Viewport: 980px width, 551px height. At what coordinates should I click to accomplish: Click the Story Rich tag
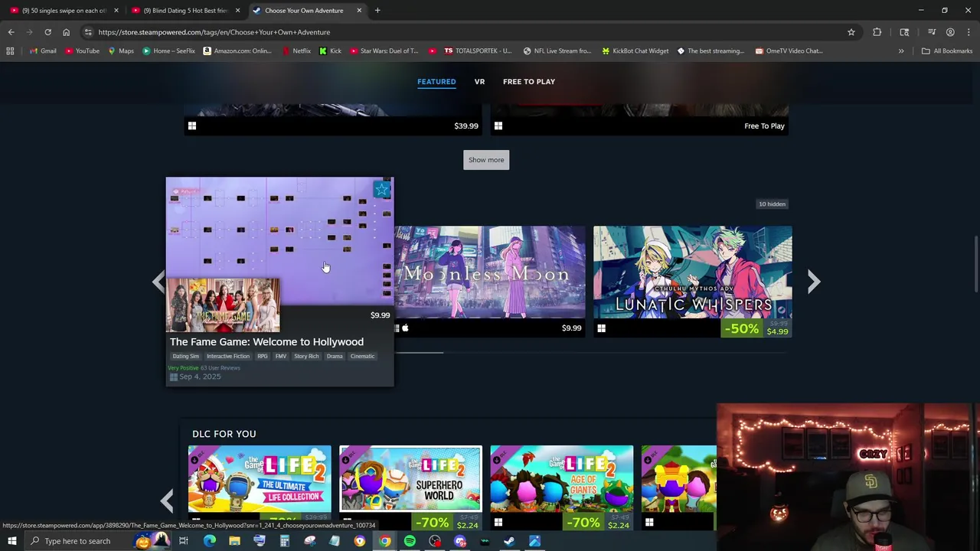point(306,357)
